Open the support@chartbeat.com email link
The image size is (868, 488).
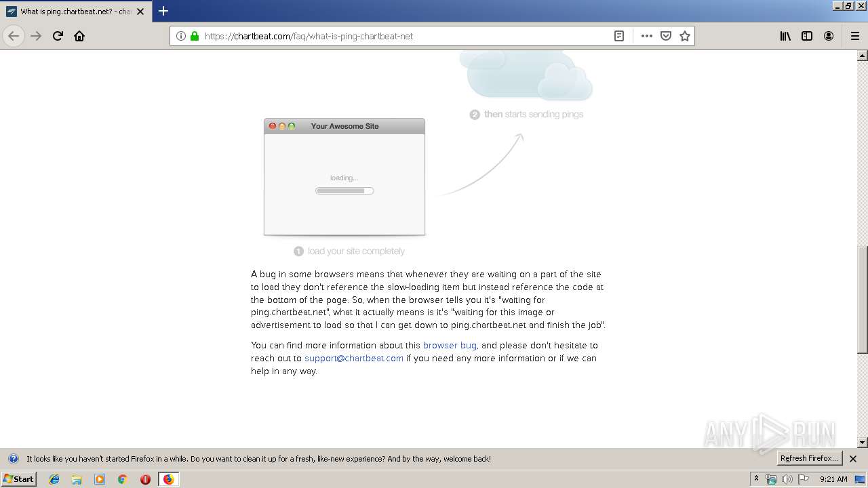coord(354,359)
